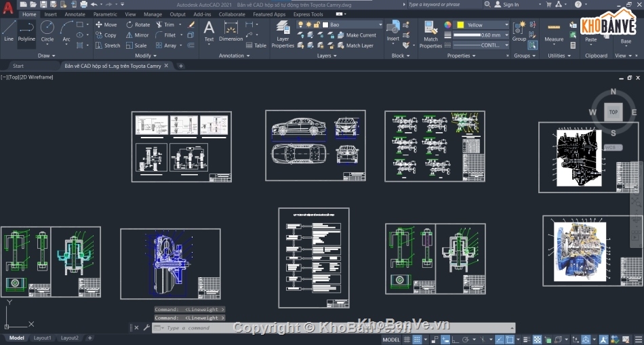Open the 0.60 mm lineweight dropdown

pos(481,35)
